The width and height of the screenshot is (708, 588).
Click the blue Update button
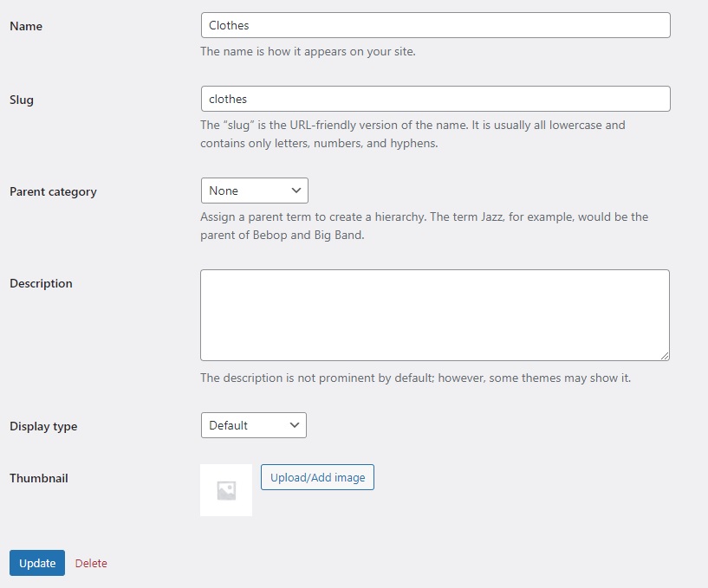[37, 563]
